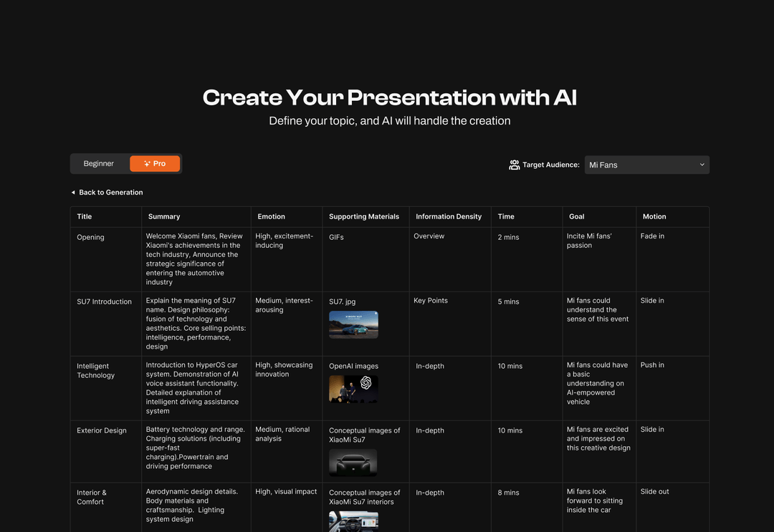Switch to Beginner mode
Viewport: 774px width, 532px height.
pyautogui.click(x=99, y=164)
